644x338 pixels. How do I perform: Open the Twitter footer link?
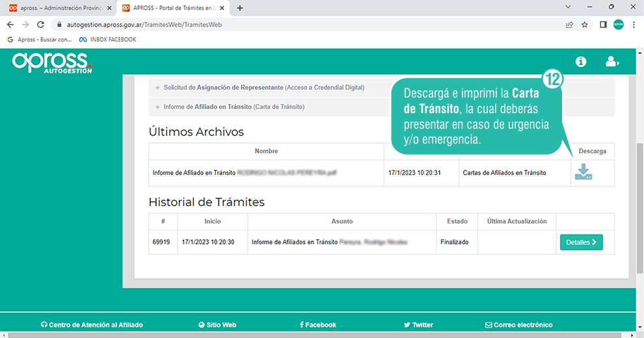[418, 325]
